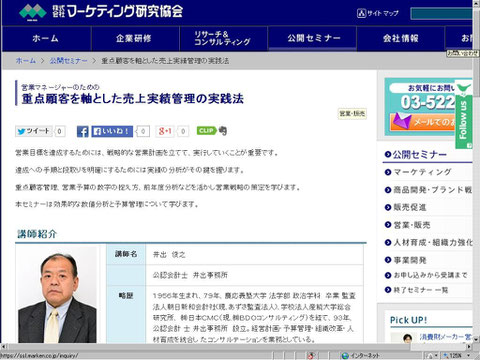
Task: Click the horizontal scrollbar right arrow
Action: coord(469,347)
